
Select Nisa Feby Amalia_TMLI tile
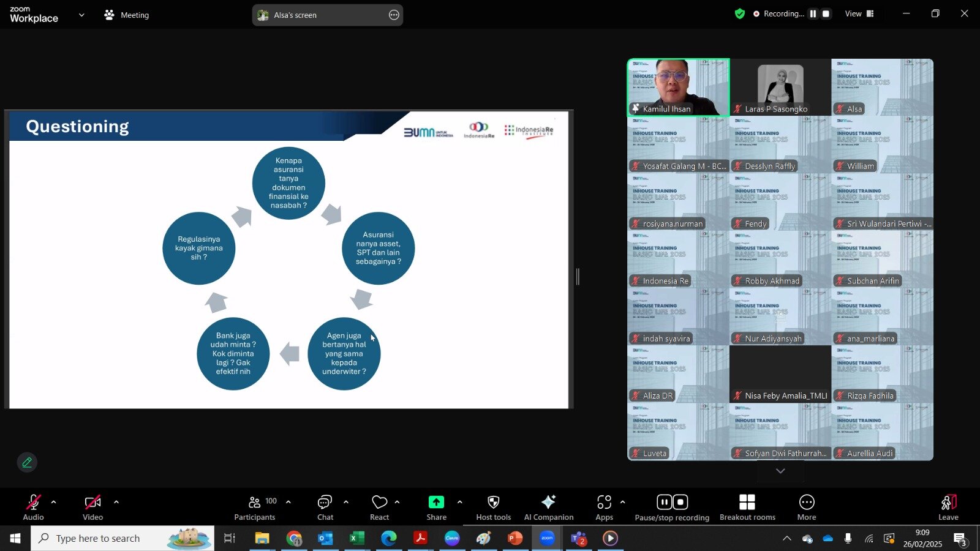tap(780, 374)
